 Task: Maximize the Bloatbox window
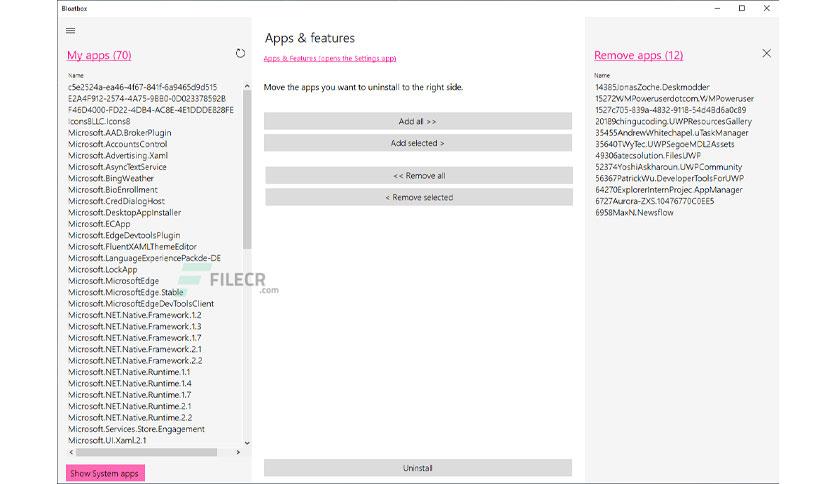click(x=742, y=8)
